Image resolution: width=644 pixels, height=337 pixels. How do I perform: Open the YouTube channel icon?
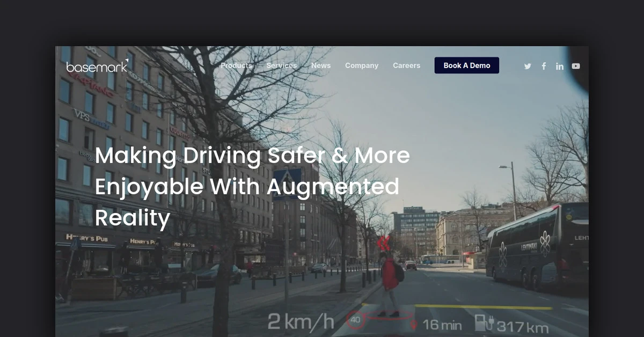pos(576,66)
